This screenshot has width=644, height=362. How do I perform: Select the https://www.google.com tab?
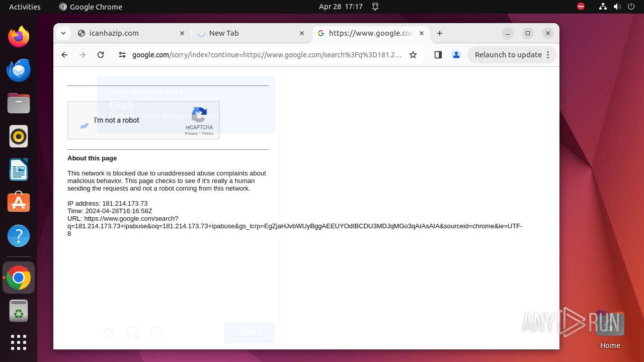click(371, 33)
